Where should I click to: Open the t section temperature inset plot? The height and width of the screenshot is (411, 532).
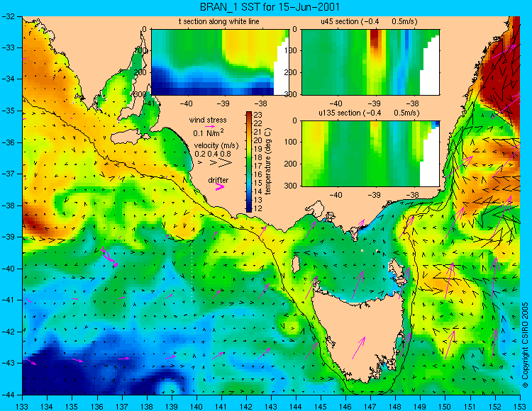(x=220, y=62)
